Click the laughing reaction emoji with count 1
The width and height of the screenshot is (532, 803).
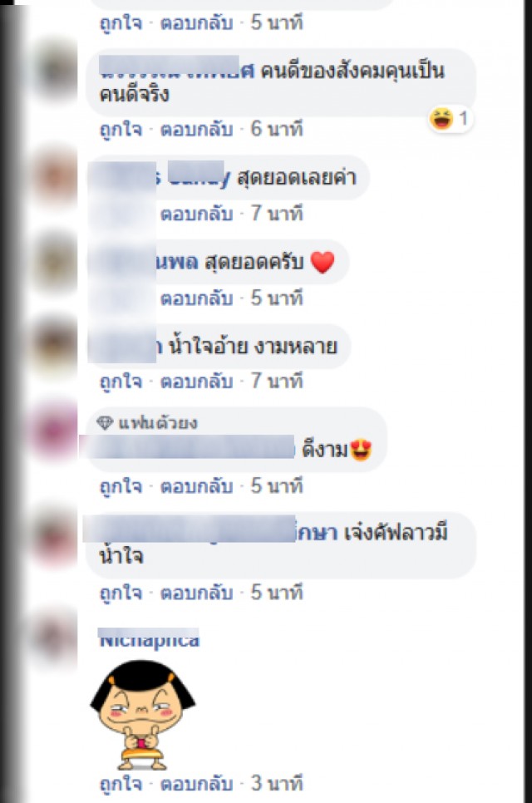pyautogui.click(x=441, y=120)
